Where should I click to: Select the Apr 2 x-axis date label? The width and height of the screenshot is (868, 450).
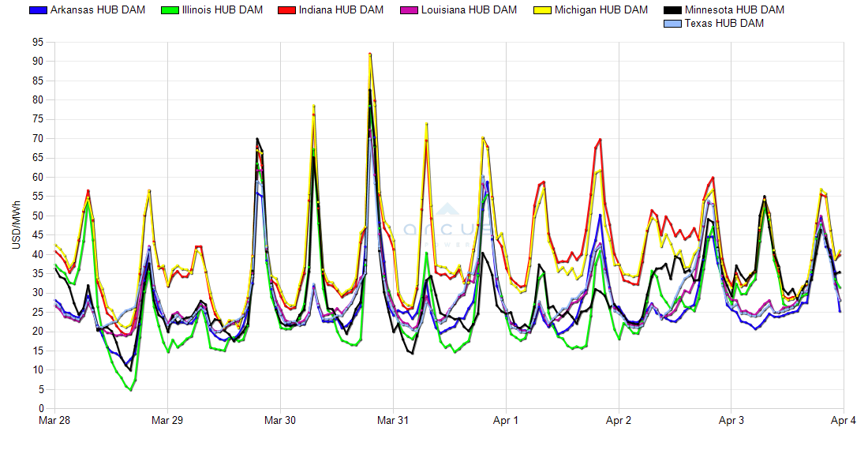(619, 421)
